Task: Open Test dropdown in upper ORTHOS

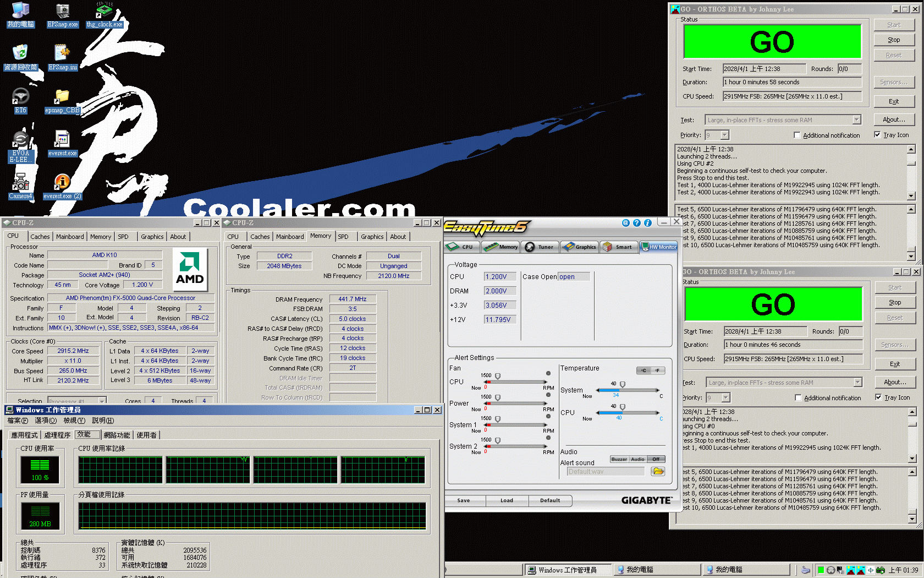Action: click(x=856, y=120)
